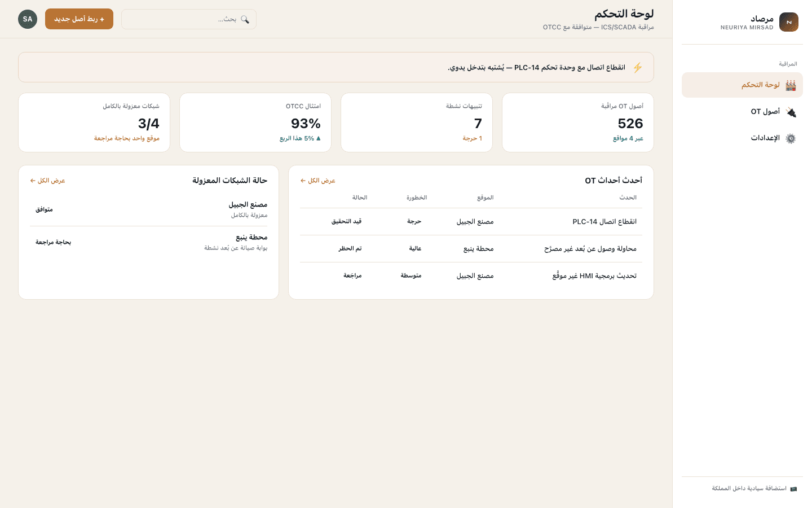Screen dimensions: 812x508
Task: Click the factory icon beside لوحة التحكم
Action: point(791,85)
